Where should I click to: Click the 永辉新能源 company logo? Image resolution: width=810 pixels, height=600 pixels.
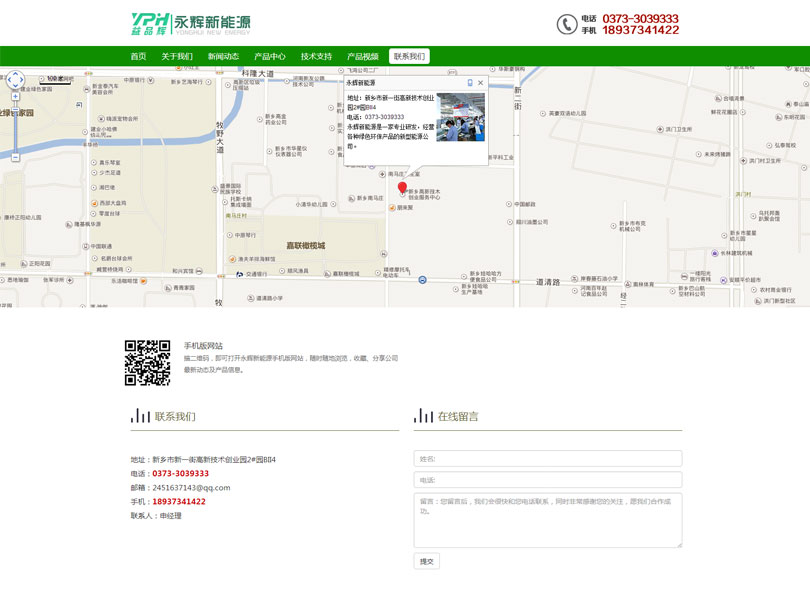pos(191,24)
